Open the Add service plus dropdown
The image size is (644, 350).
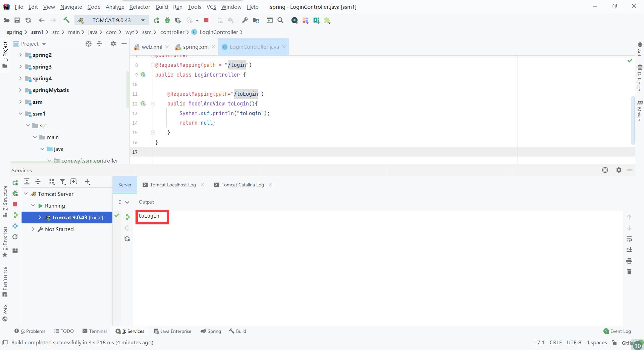(x=88, y=182)
